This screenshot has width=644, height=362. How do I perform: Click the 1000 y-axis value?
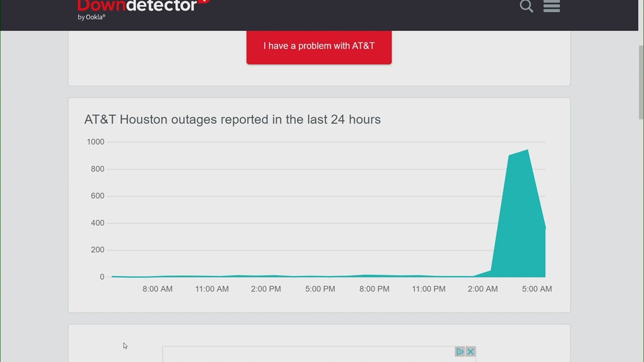[x=95, y=142]
